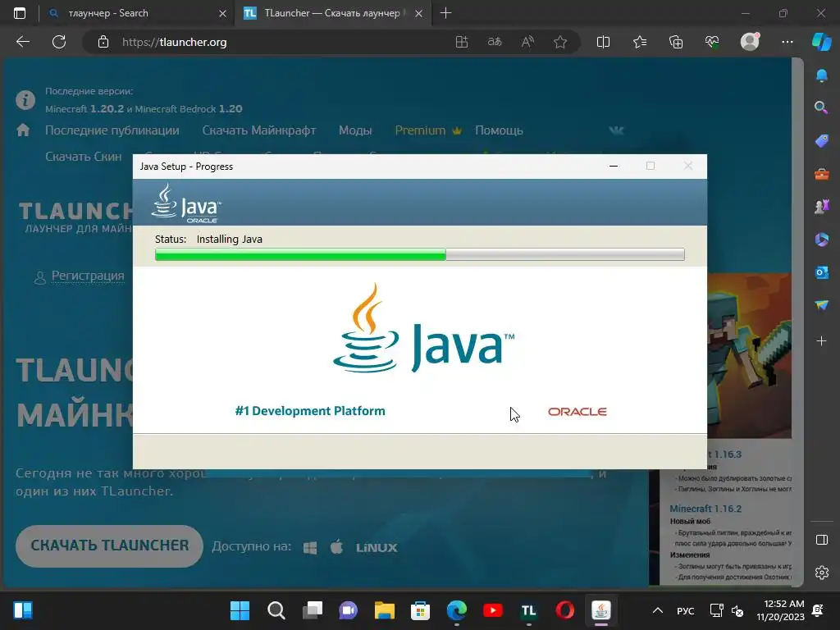Open Task View on taskbar

pos(313,610)
